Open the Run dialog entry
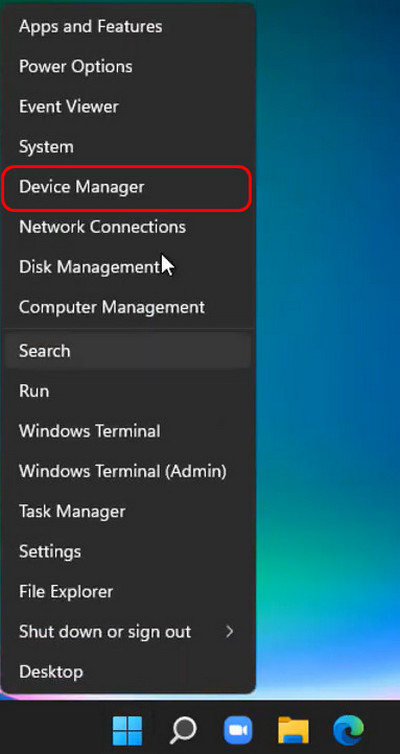 128,391
